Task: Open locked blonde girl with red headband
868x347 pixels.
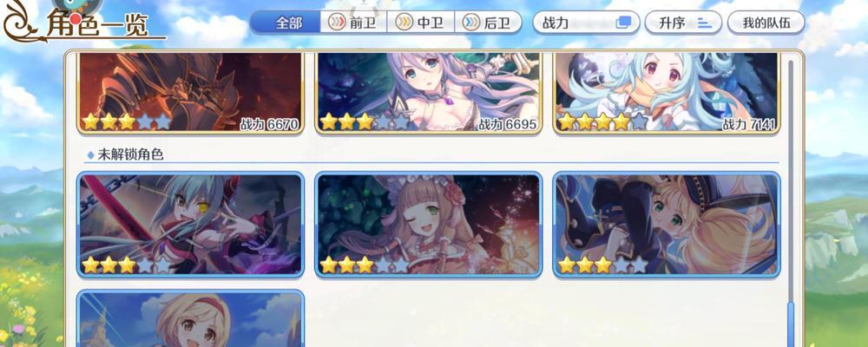Action: [x=190, y=318]
